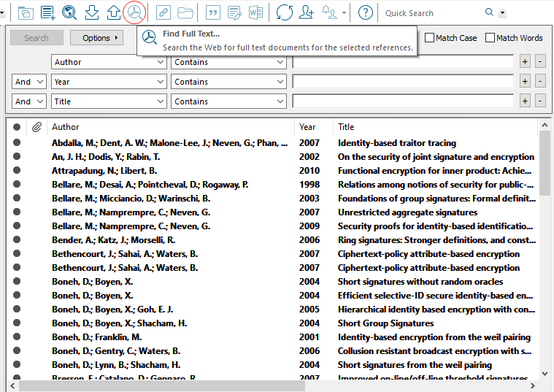Screen dimensions: 554x392
Task: Open Online Search globe icon
Action: click(x=69, y=12)
